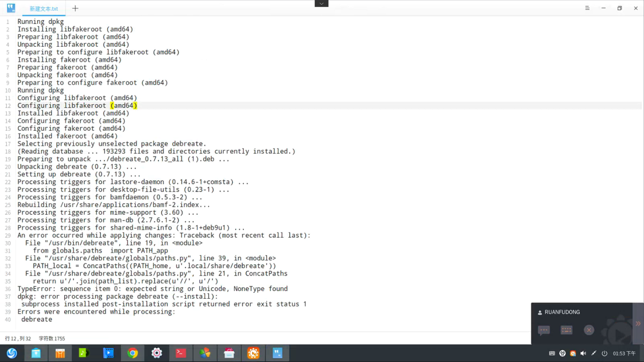Click the RUANFUDONG user name
Screen dimensions: 644x362
click(x=562, y=312)
